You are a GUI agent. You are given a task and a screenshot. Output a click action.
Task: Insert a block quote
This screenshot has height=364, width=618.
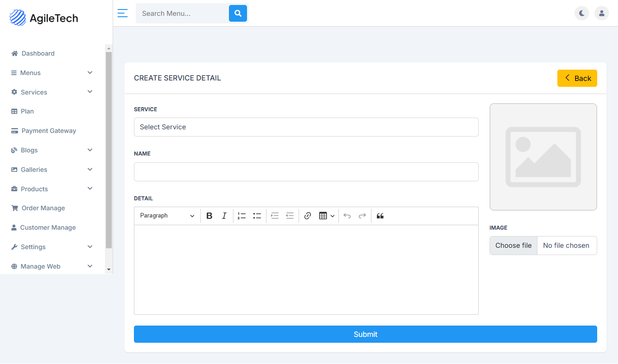click(x=380, y=216)
